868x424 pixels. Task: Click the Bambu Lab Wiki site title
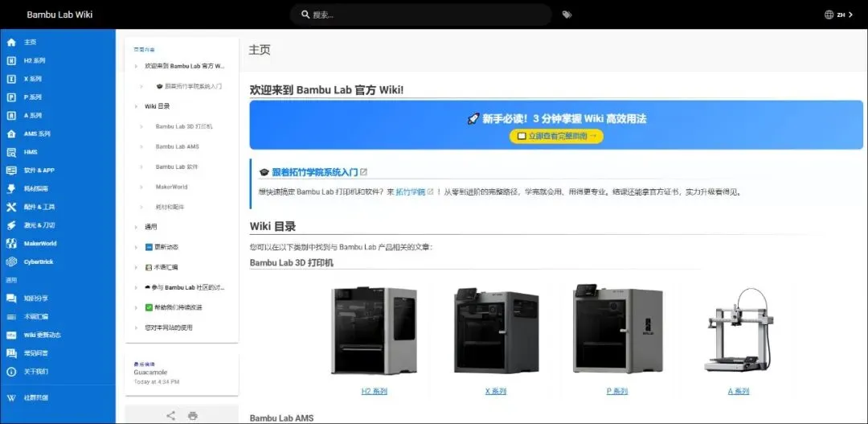pos(59,15)
